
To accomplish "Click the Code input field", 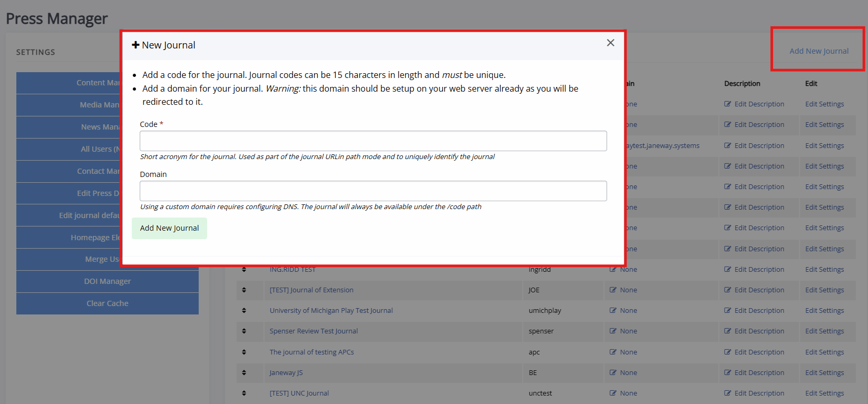I will (x=373, y=141).
